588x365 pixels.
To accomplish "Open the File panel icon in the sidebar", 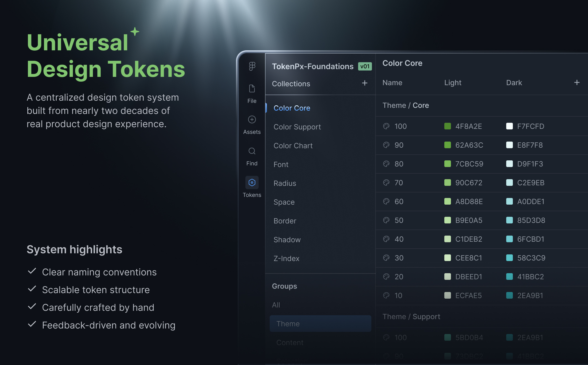I will [252, 88].
